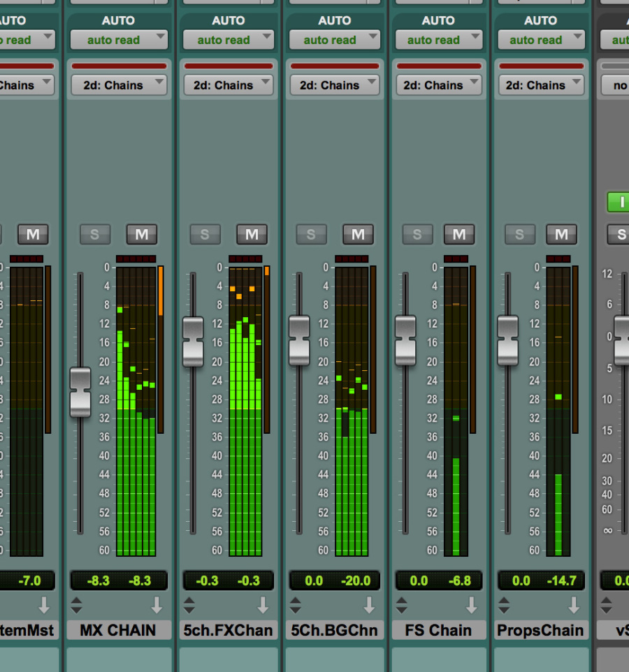Toggle mute on PropsChain track

(561, 235)
